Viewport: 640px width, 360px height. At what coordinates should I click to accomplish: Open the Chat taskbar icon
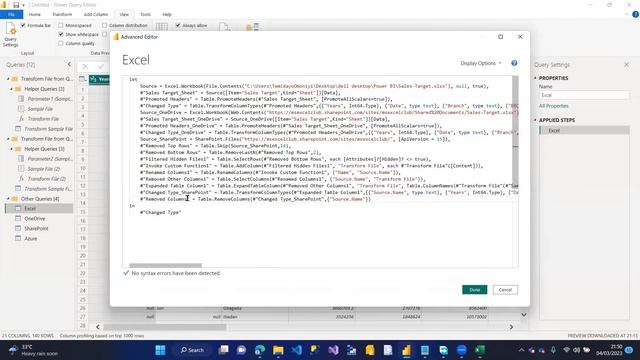click(241, 350)
